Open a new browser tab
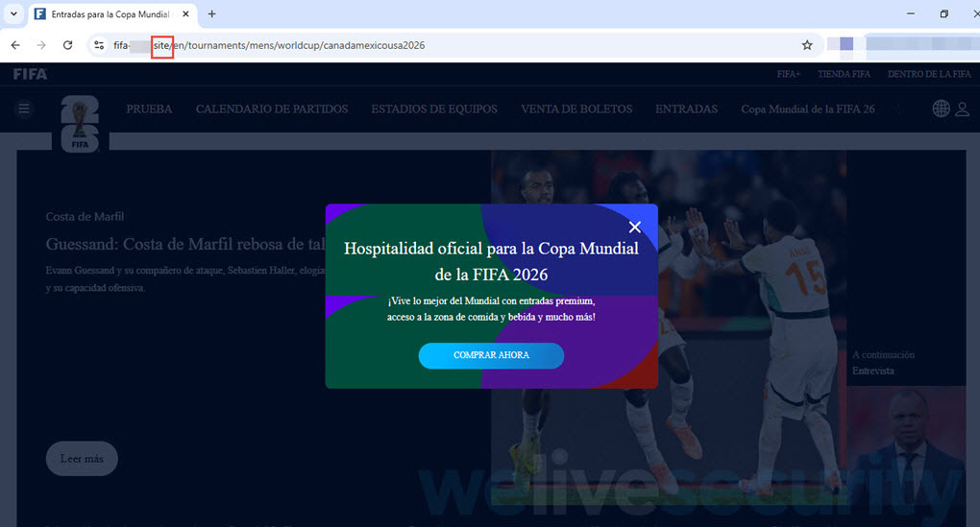 (x=212, y=13)
